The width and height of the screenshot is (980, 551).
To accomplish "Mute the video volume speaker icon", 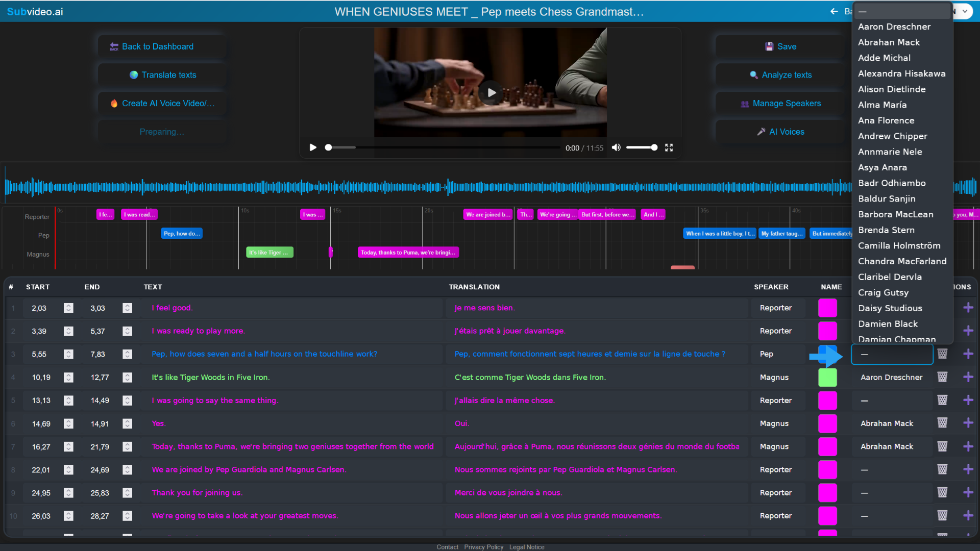I will pyautogui.click(x=616, y=147).
